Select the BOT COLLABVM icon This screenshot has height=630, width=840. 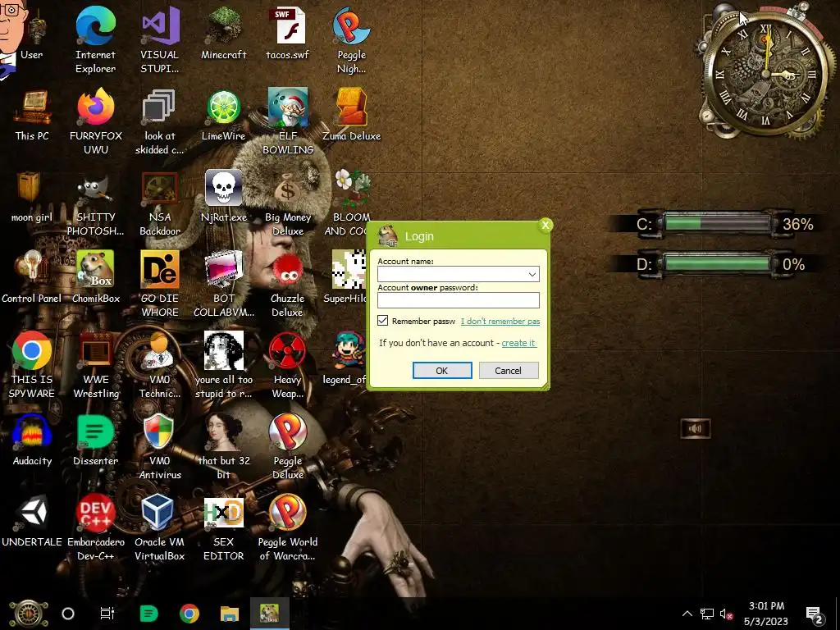click(x=223, y=283)
